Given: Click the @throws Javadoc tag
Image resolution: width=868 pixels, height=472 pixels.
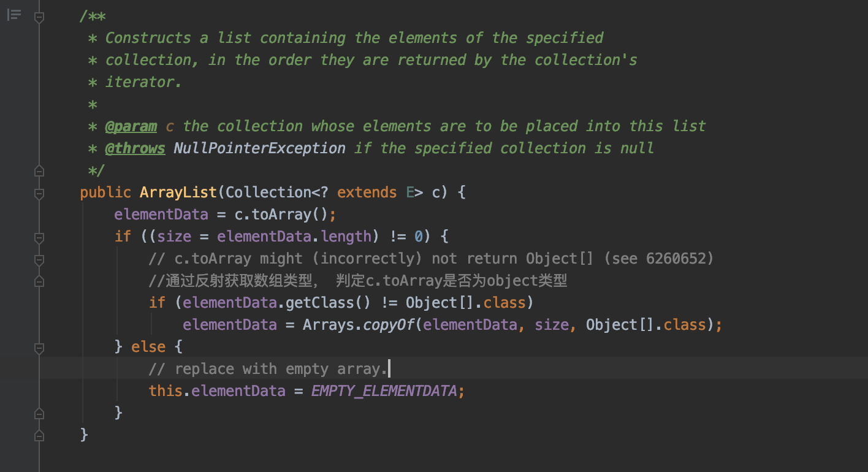Looking at the screenshot, I should click(x=135, y=148).
